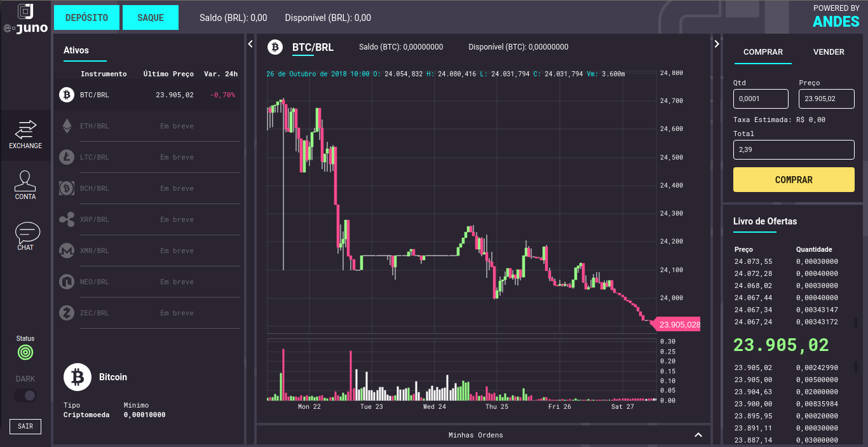868x447 pixels.
Task: Open the Exchange section in sidebar
Action: coord(25,135)
